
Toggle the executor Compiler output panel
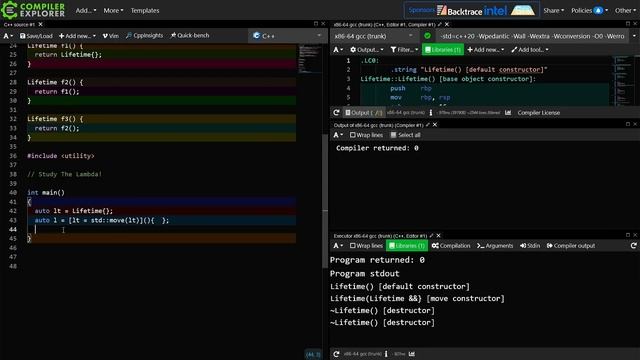coord(571,246)
